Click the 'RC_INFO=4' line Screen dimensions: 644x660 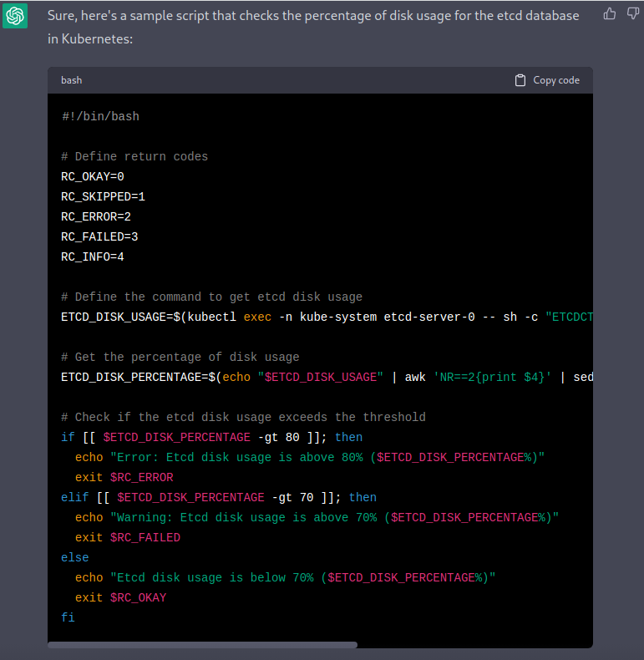click(93, 256)
